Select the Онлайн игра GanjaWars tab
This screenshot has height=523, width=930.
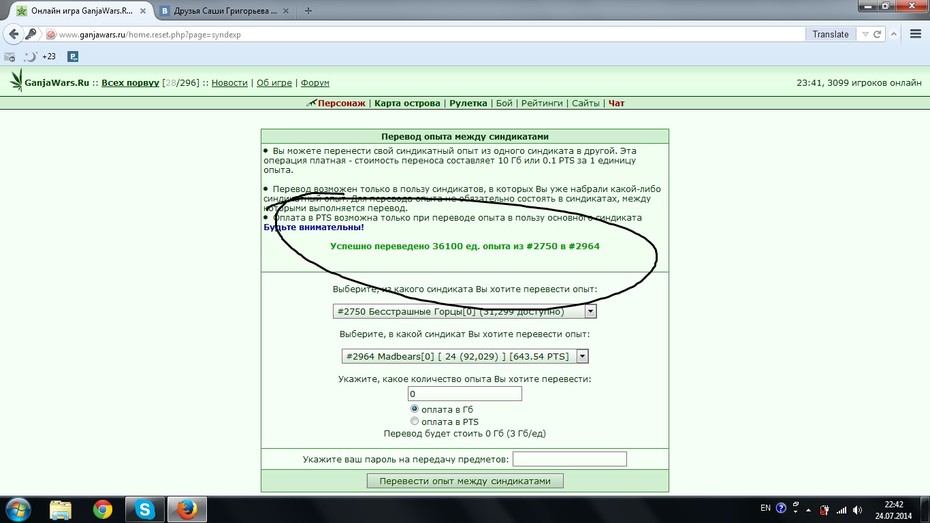pyautogui.click(x=81, y=11)
